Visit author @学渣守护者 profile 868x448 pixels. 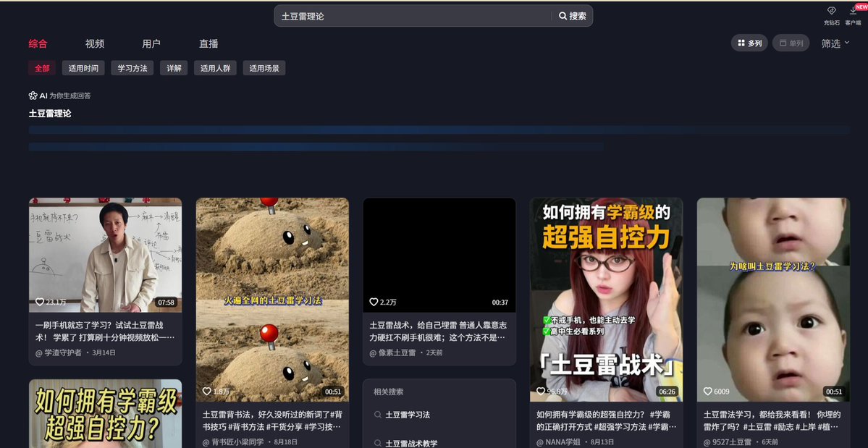(59, 352)
